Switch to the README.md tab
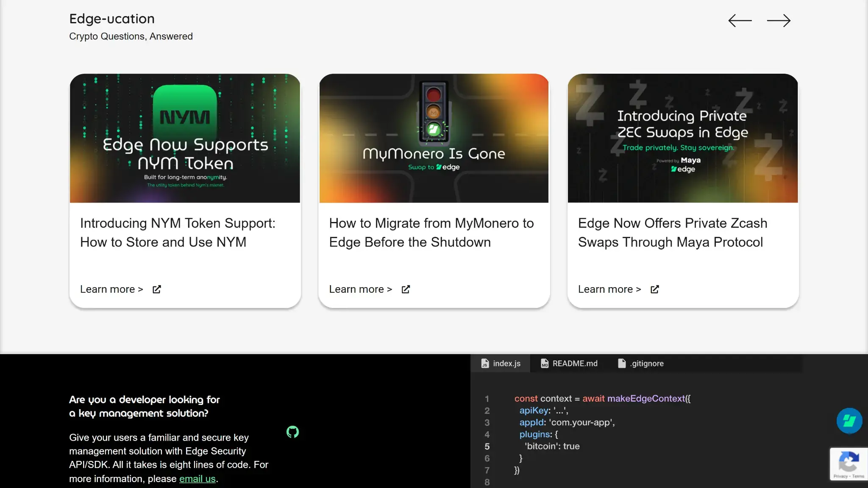This screenshot has width=868, height=488. click(x=569, y=363)
